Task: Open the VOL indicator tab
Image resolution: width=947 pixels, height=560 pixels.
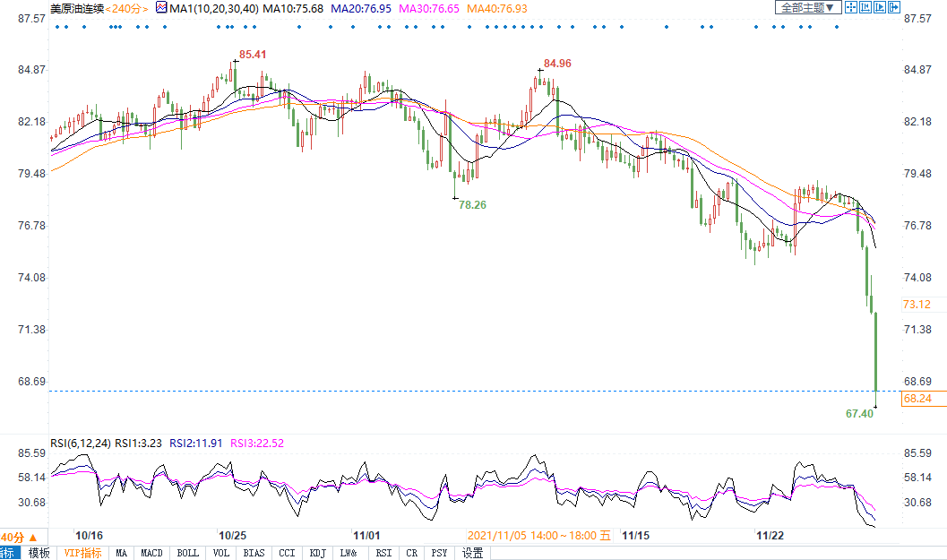Action: click(x=220, y=553)
